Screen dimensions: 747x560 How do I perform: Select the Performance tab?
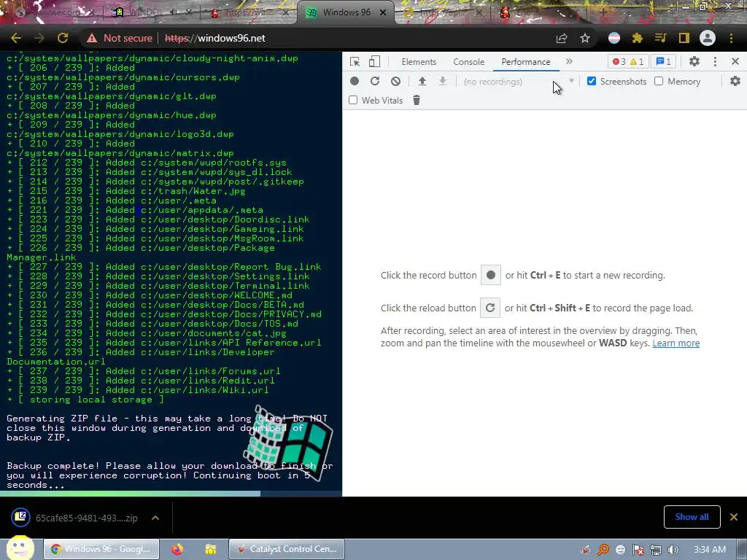(525, 62)
